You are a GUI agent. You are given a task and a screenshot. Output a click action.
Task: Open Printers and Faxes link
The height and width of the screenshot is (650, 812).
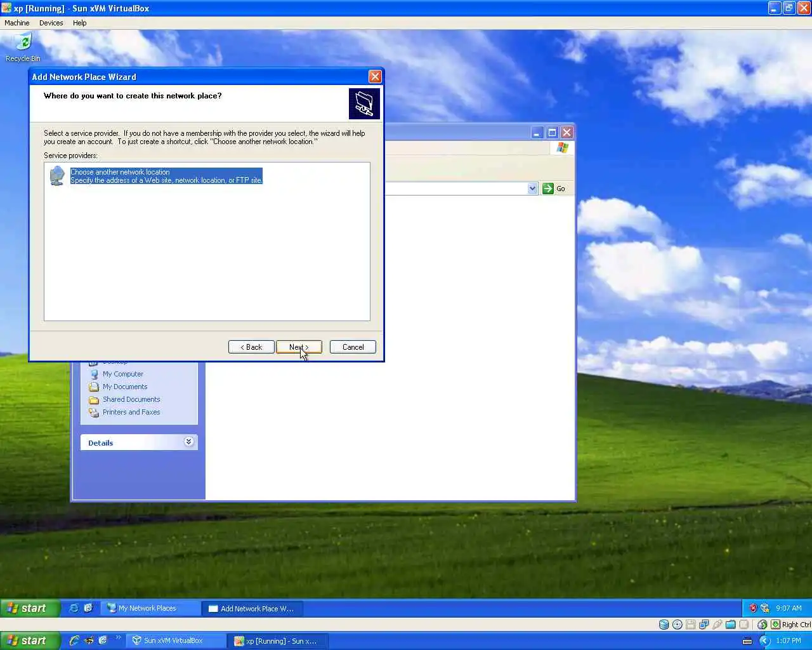click(x=131, y=412)
